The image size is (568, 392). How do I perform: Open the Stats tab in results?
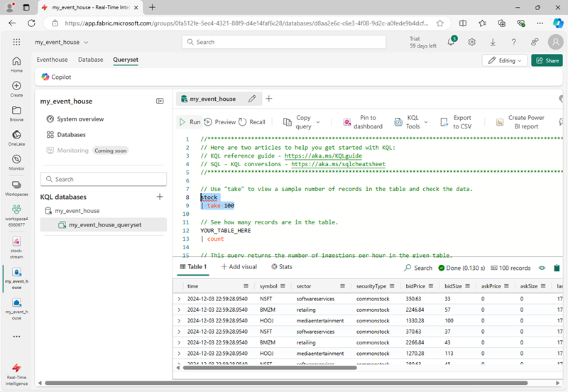pyautogui.click(x=282, y=266)
